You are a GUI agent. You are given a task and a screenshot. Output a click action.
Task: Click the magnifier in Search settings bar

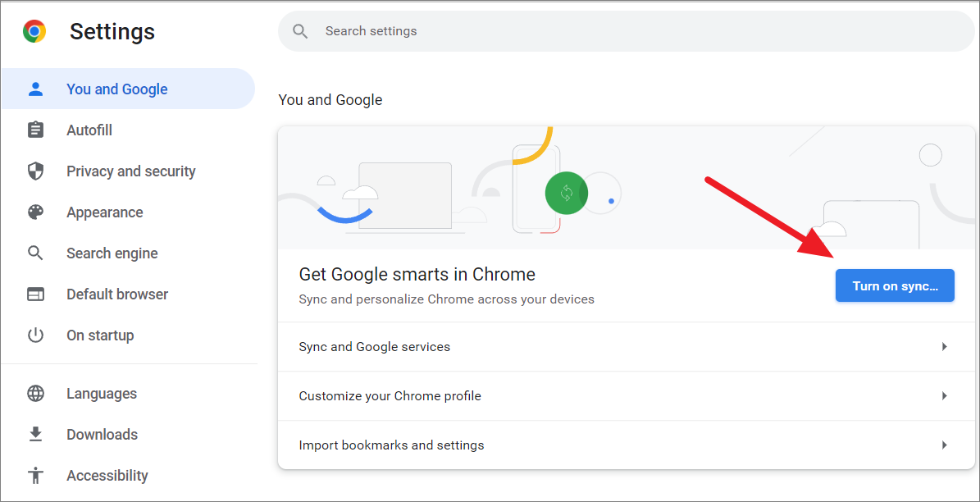pos(301,31)
